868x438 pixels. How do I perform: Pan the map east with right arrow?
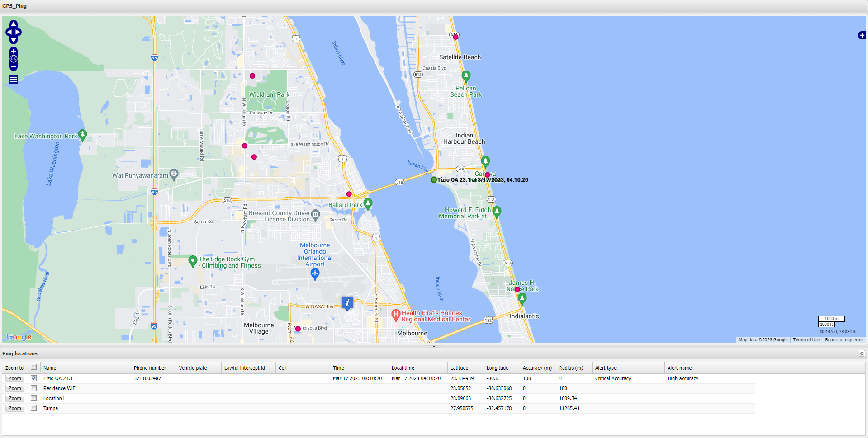[19, 33]
